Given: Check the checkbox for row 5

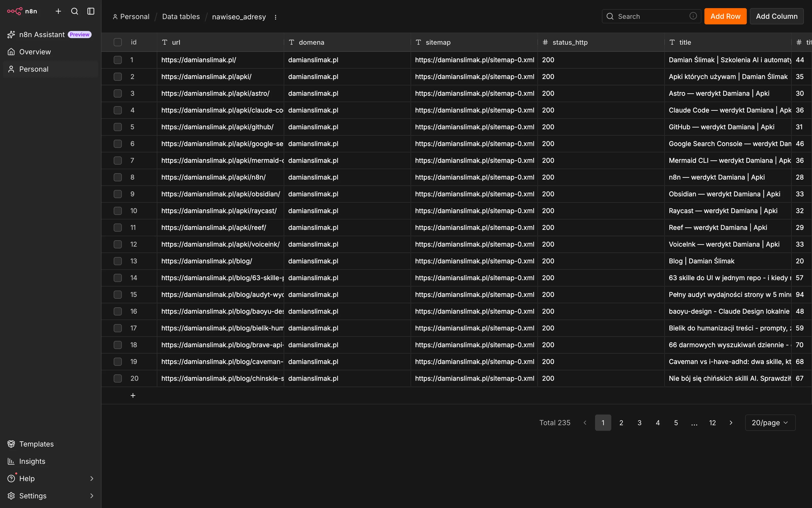Looking at the screenshot, I should point(118,127).
